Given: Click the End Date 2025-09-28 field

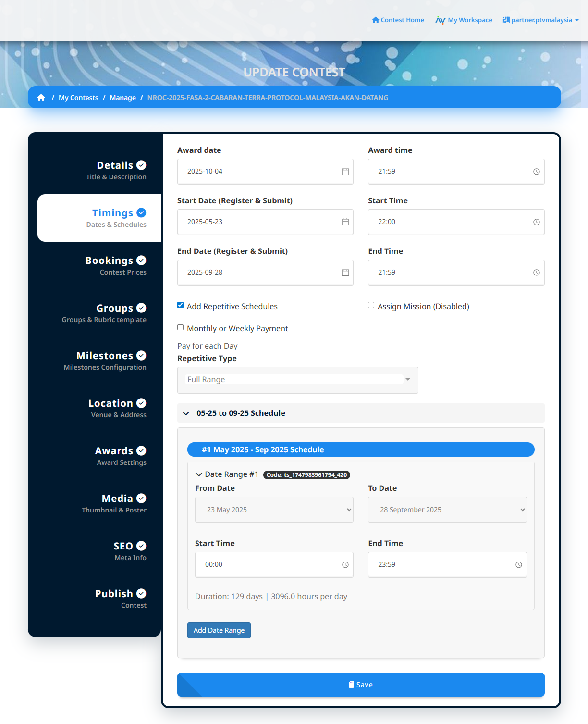Looking at the screenshot, I should [x=265, y=273].
